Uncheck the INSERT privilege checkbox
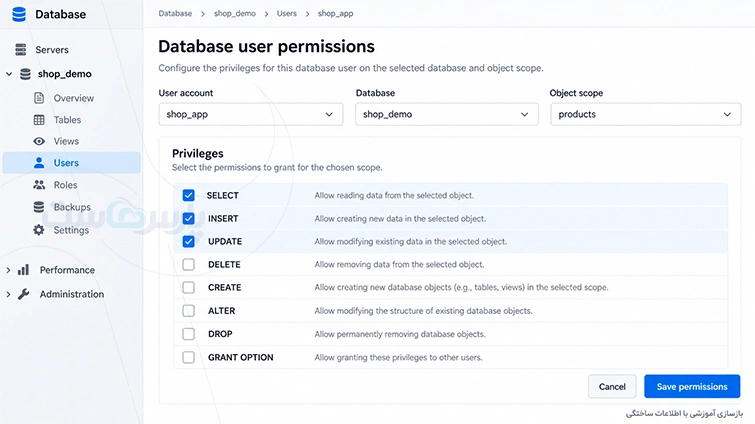The width and height of the screenshot is (755, 424). click(x=188, y=218)
